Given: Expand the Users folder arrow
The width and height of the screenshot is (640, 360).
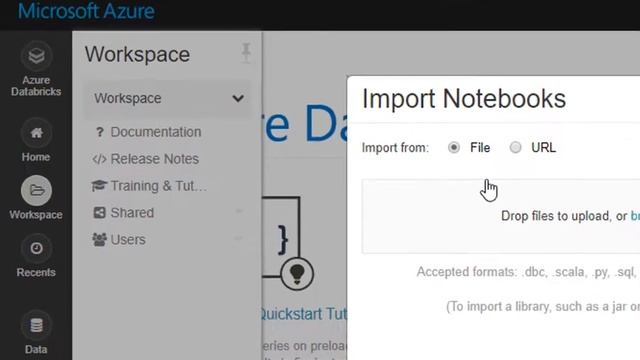Looking at the screenshot, I should click(239, 238).
